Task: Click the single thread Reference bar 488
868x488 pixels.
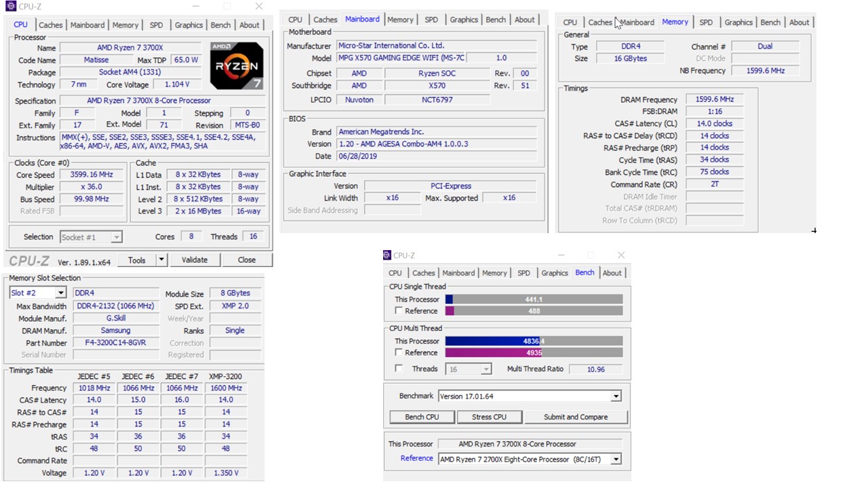Action: 534,311
